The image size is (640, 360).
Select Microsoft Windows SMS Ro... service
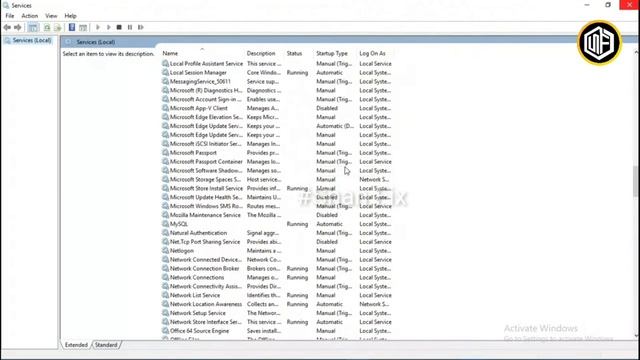pos(206,206)
